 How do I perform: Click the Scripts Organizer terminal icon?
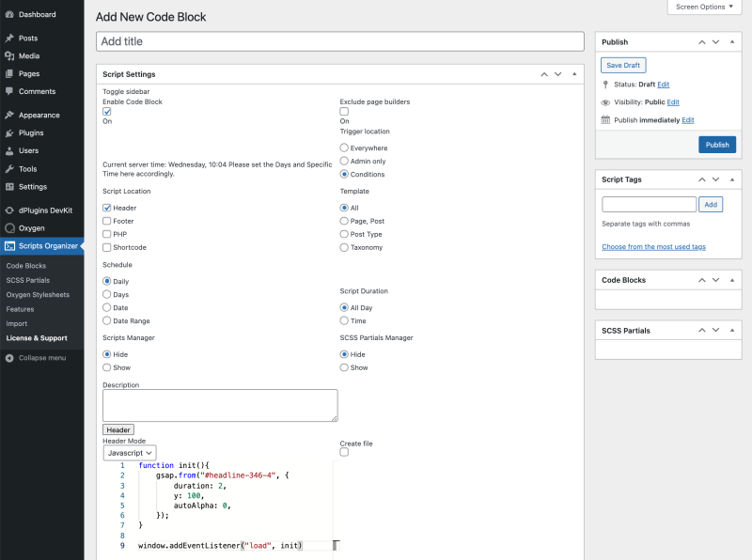coord(9,246)
